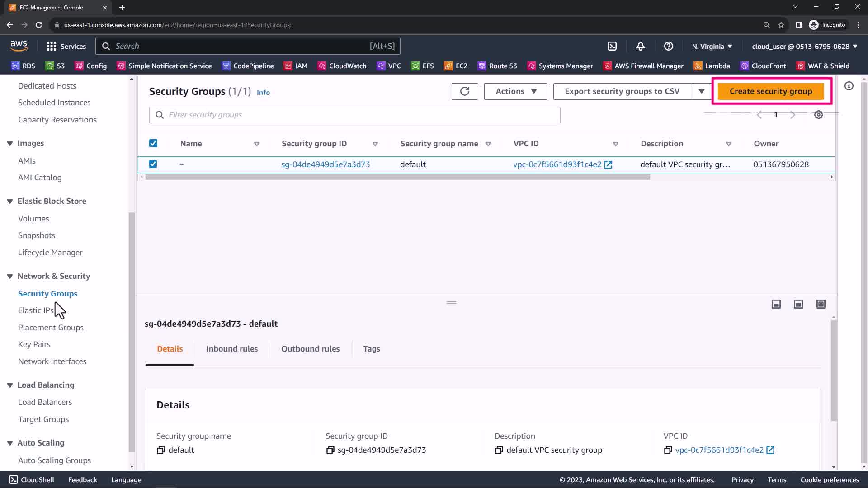
Task: Click the Filter security groups search field
Action: click(x=354, y=115)
